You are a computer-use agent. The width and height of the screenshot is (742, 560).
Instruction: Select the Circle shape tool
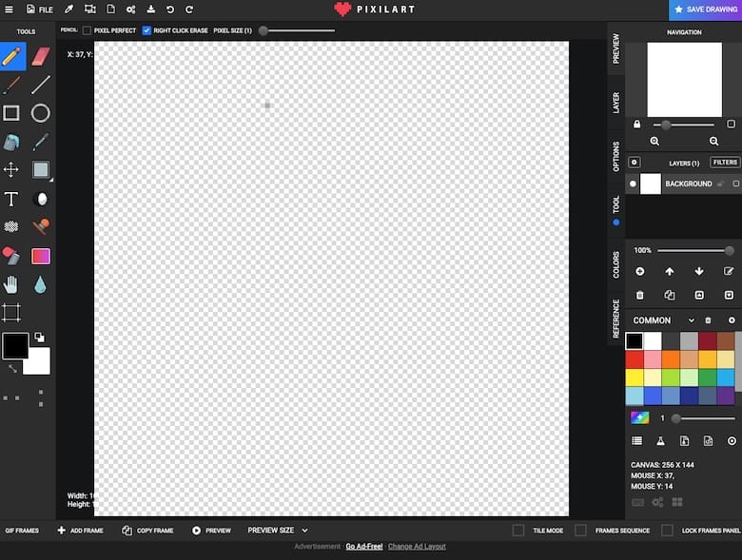[41, 113]
